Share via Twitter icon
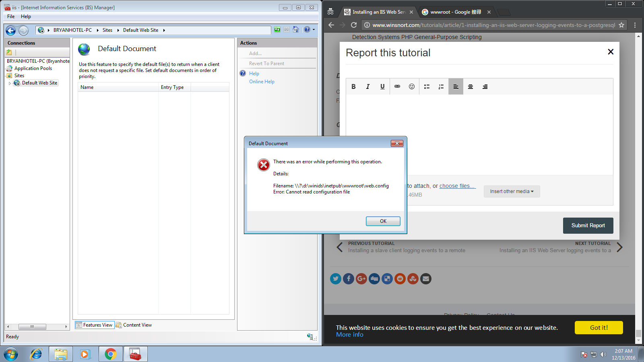 pyautogui.click(x=336, y=279)
